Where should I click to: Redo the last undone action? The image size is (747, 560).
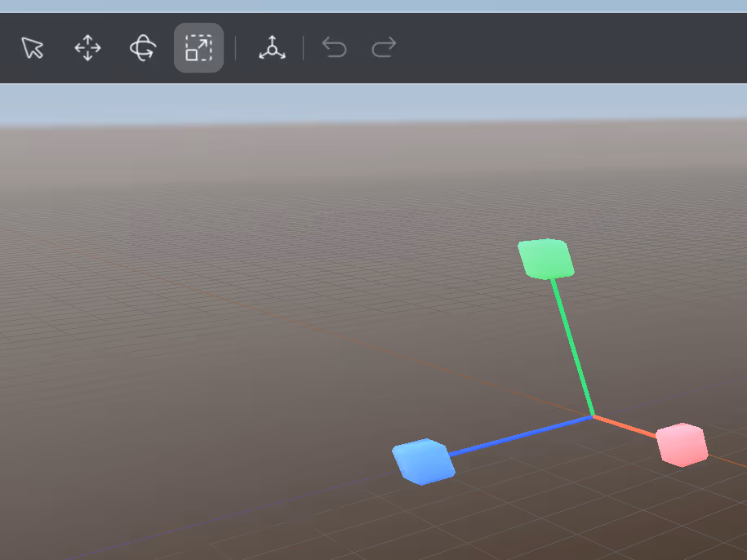point(384,47)
